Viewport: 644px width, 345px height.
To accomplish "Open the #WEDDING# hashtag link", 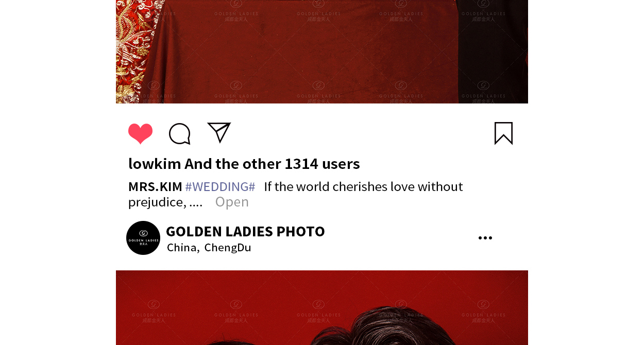I will [220, 186].
